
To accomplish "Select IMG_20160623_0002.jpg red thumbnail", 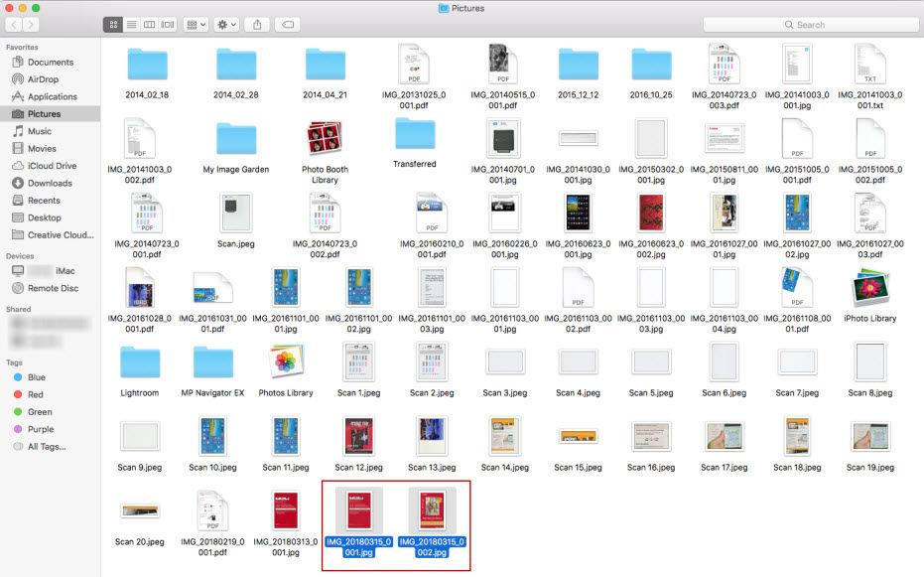I will (651, 213).
